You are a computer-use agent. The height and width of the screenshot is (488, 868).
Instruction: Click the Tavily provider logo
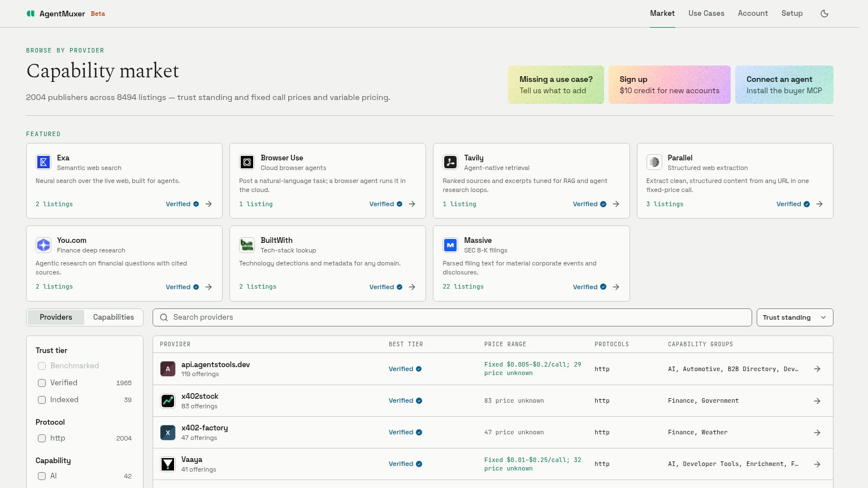(450, 162)
